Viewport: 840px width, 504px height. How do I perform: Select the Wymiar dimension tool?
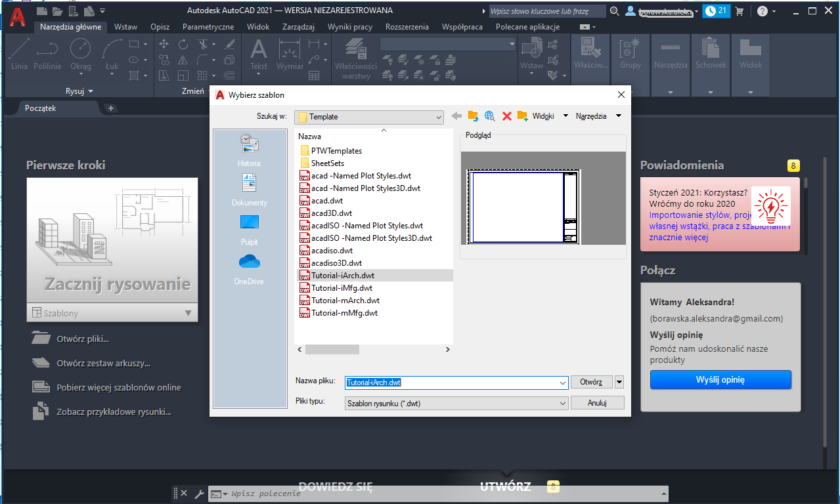coord(290,53)
